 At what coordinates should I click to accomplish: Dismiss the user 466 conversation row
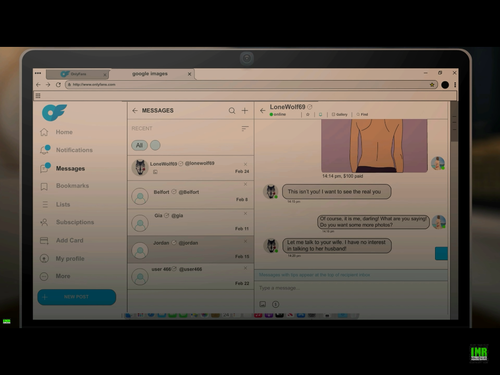tap(245, 268)
